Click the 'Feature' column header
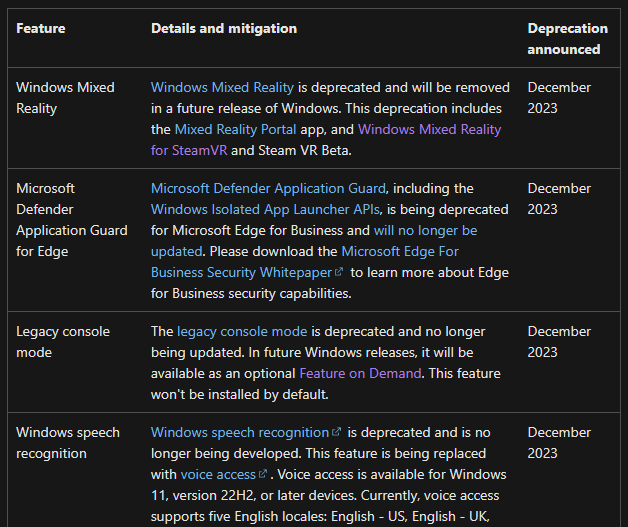Viewport: 628px width, 527px height. (x=41, y=28)
